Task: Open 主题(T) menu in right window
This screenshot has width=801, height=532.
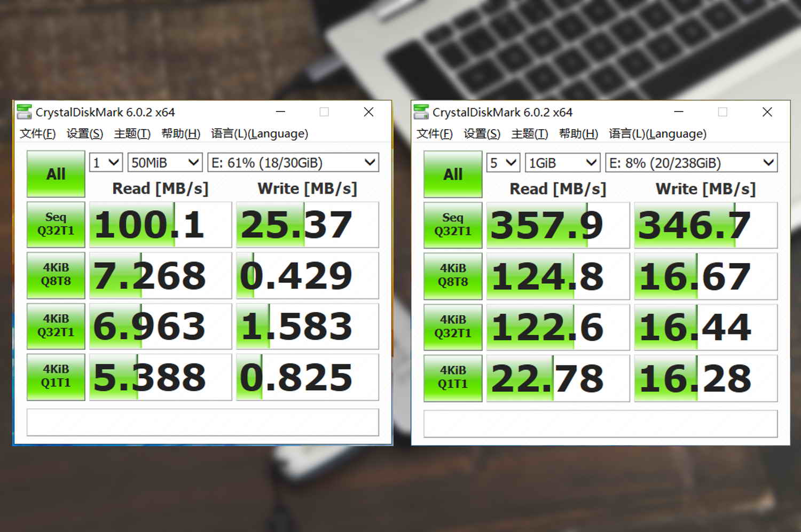Action: coord(530,133)
